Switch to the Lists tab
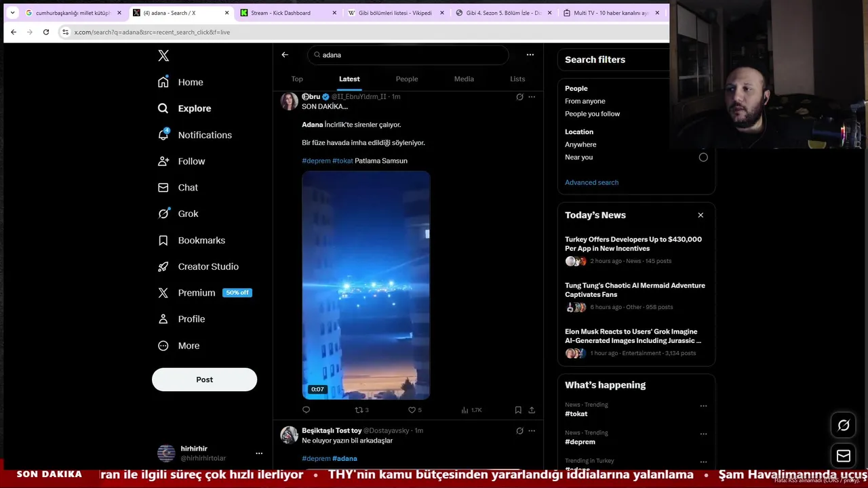The height and width of the screenshot is (488, 868). pyautogui.click(x=517, y=79)
